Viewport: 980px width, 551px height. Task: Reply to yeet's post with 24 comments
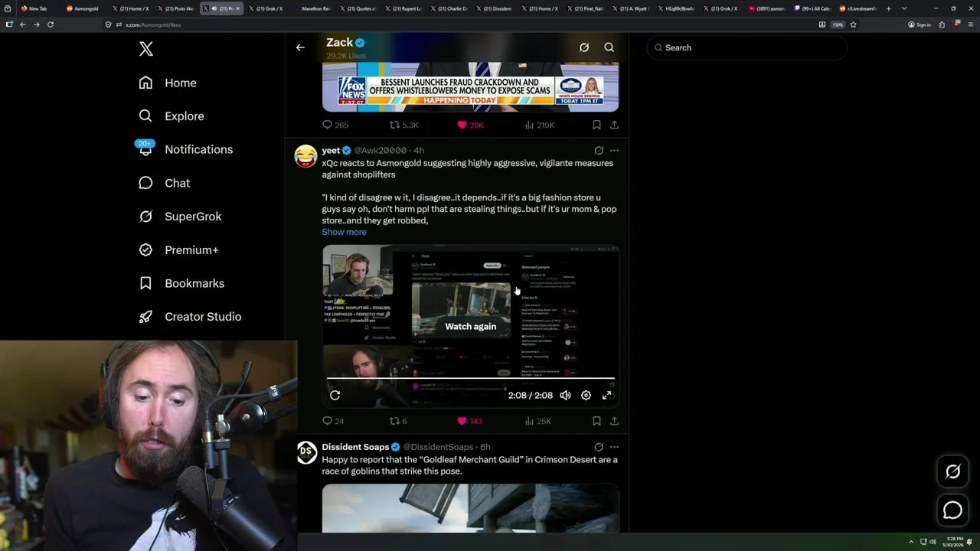click(x=333, y=421)
